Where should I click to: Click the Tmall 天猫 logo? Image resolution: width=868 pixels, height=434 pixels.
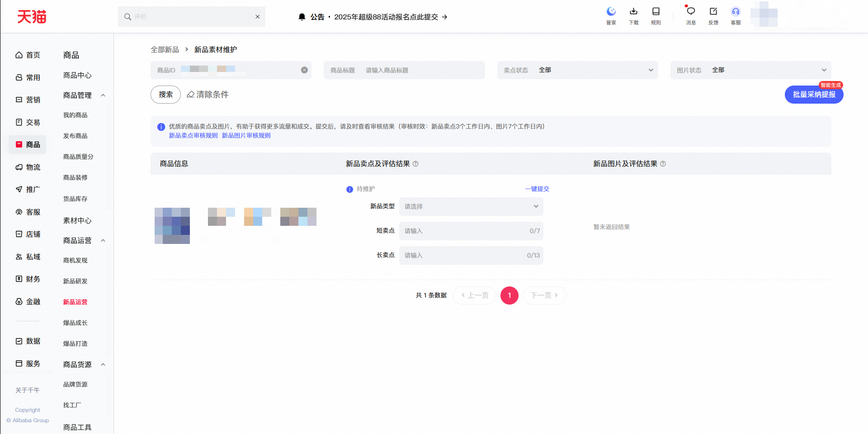(32, 17)
